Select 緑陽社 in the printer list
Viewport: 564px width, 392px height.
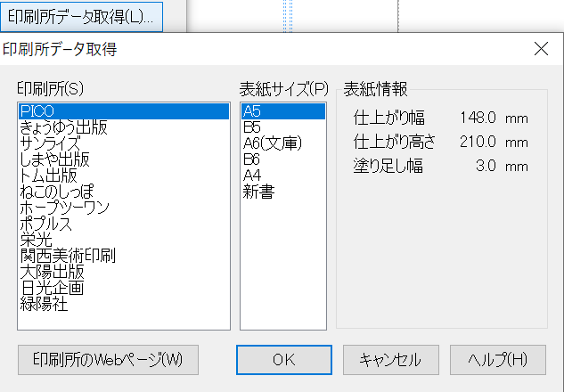tap(124, 305)
